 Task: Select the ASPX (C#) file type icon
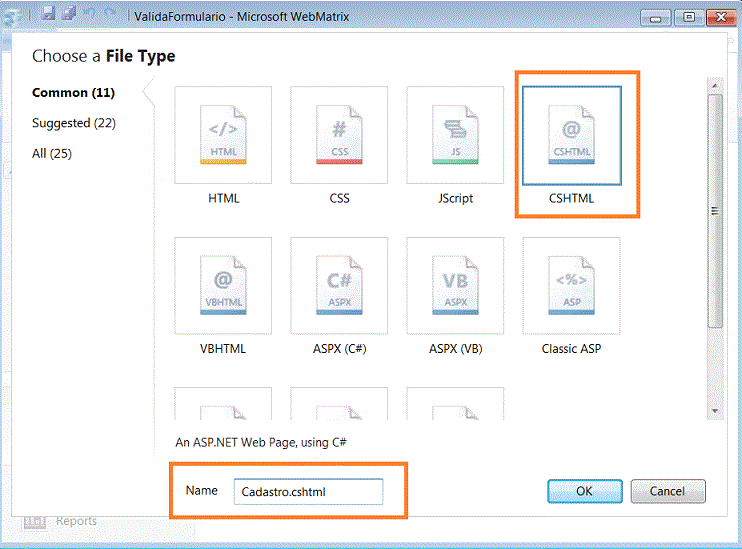[x=339, y=286]
